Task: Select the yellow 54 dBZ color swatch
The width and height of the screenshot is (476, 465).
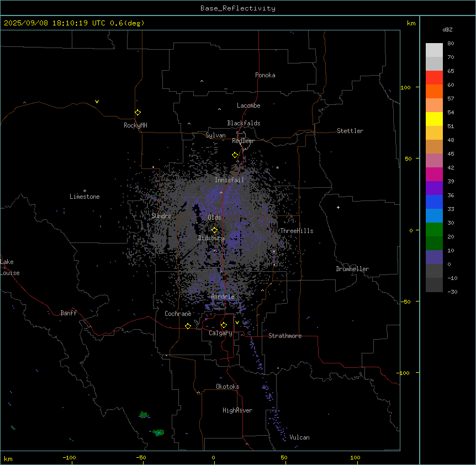Action: (434, 119)
